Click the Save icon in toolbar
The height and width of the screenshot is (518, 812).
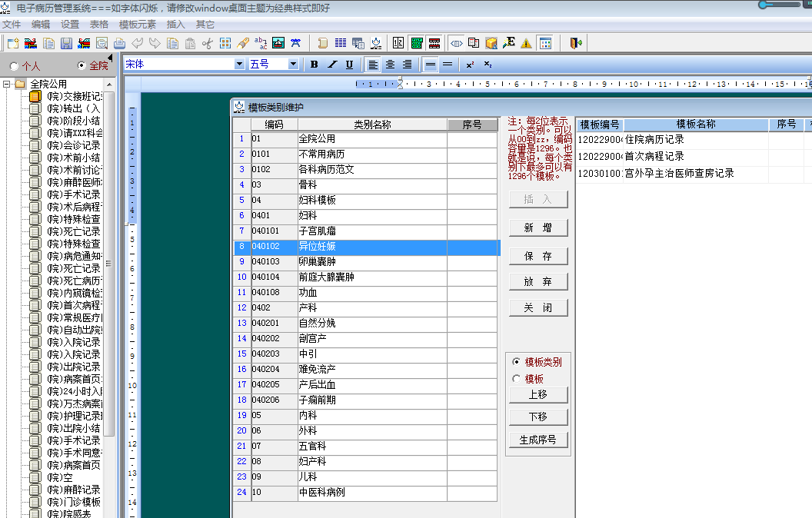coord(65,44)
